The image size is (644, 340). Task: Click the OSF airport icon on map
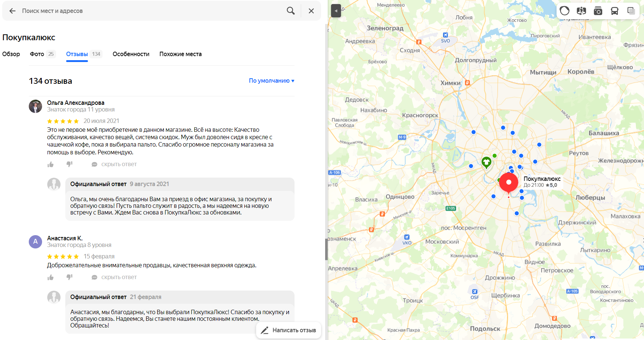pyautogui.click(x=475, y=292)
